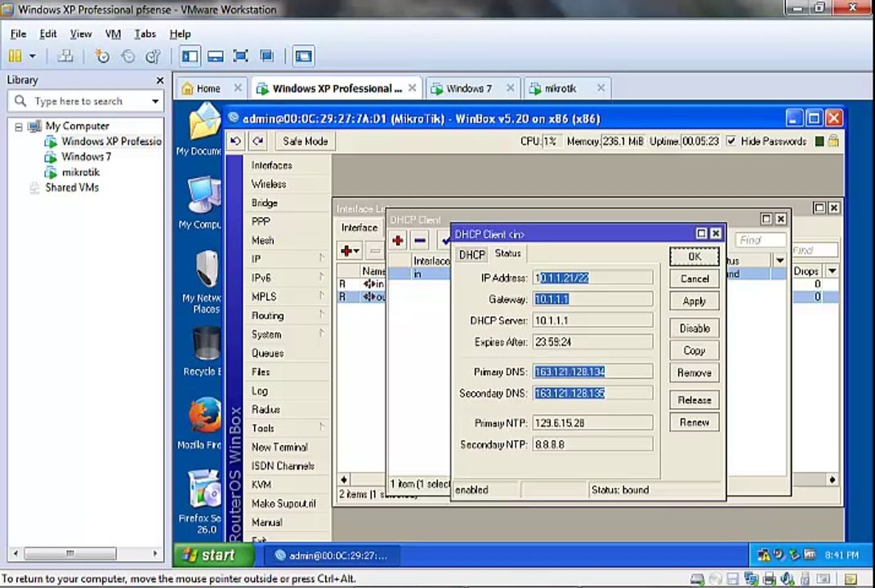The height and width of the screenshot is (588, 875).
Task: Open the VM menu
Action: (114, 34)
